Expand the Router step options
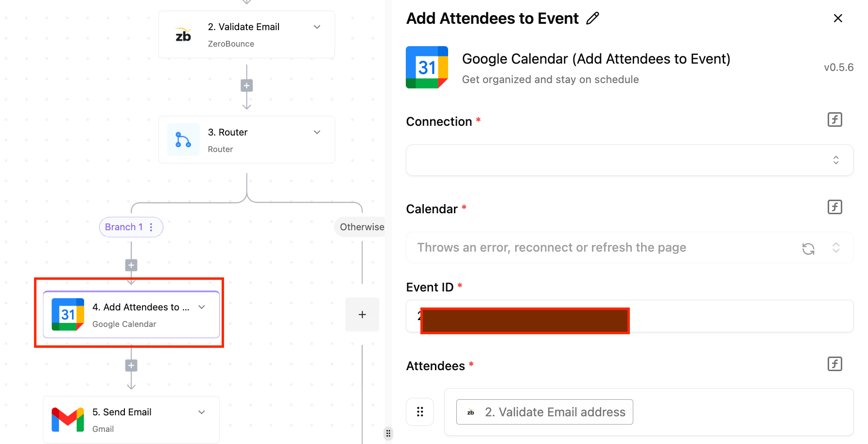The height and width of the screenshot is (444, 868). pos(317,132)
